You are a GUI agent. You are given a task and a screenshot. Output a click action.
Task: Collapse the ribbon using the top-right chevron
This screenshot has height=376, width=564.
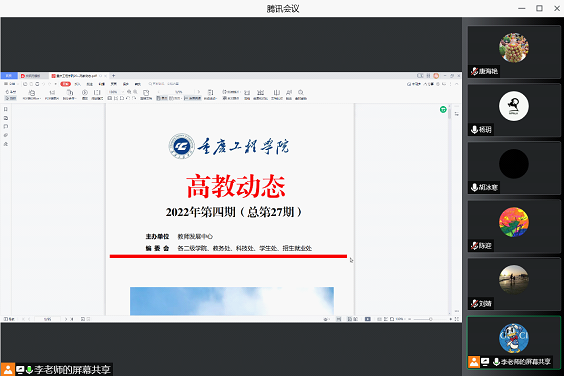point(456,84)
